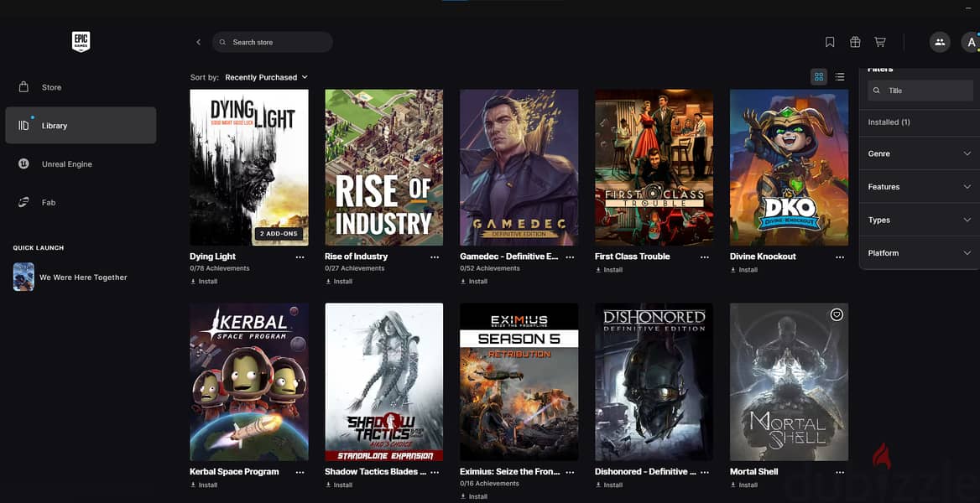
Task: Expand the Types filter
Action: [x=920, y=220]
